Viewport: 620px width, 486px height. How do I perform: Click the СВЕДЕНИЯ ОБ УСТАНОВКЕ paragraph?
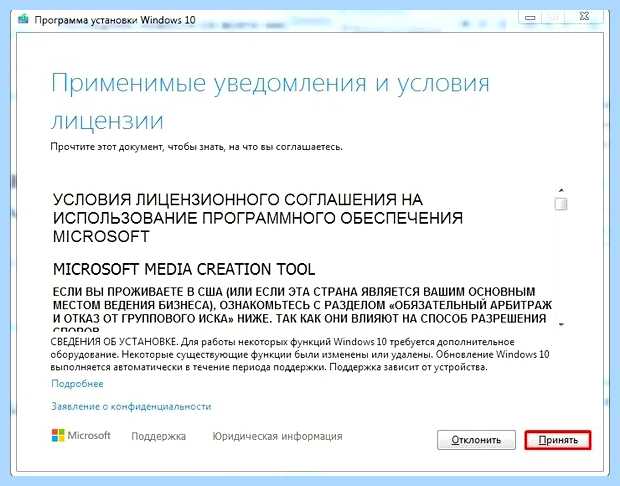point(300,354)
